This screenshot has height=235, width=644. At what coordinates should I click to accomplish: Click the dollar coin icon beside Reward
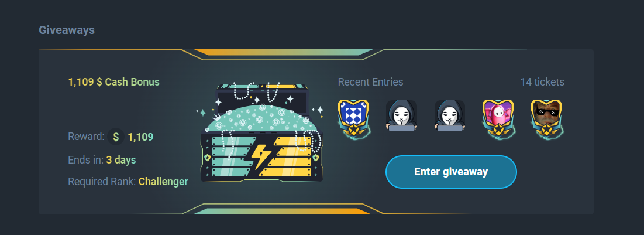(116, 137)
